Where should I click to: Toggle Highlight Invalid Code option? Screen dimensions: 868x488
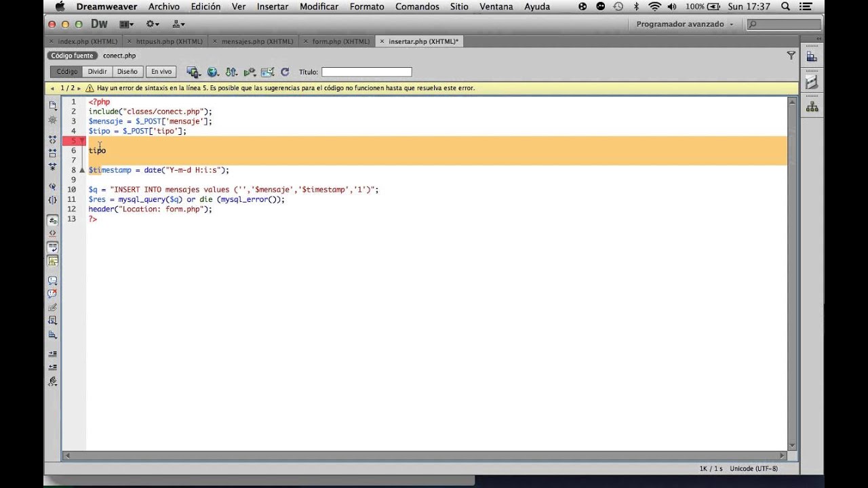click(52, 233)
